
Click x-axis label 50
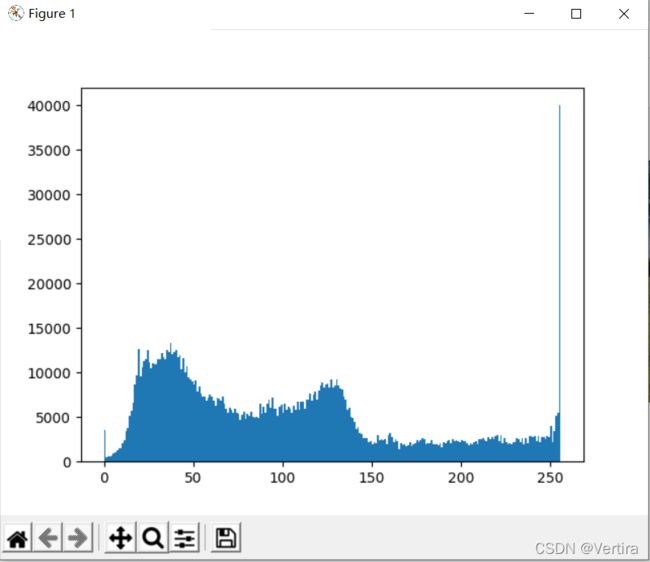point(193,478)
